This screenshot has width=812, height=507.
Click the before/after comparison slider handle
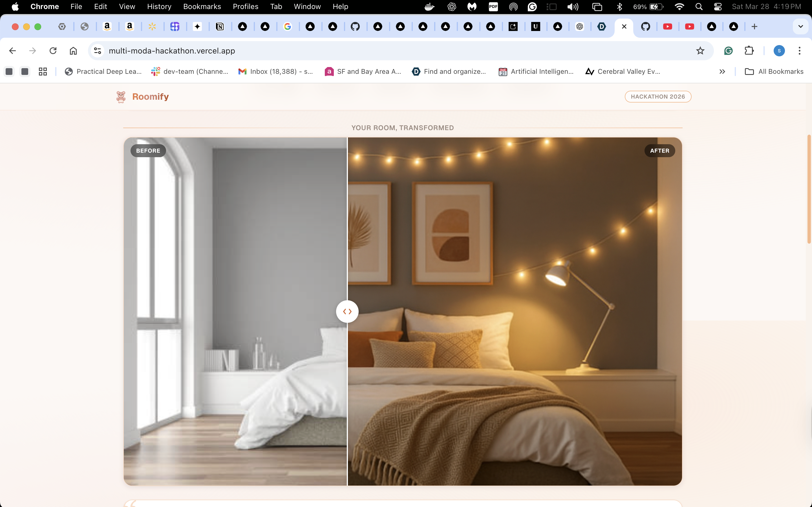tap(347, 312)
